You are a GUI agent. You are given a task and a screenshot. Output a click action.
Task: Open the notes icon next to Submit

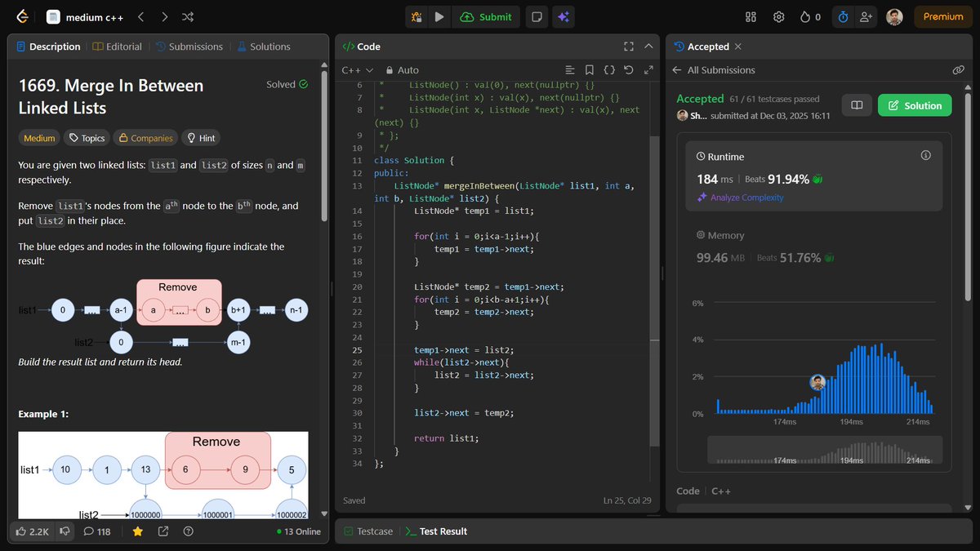(537, 16)
